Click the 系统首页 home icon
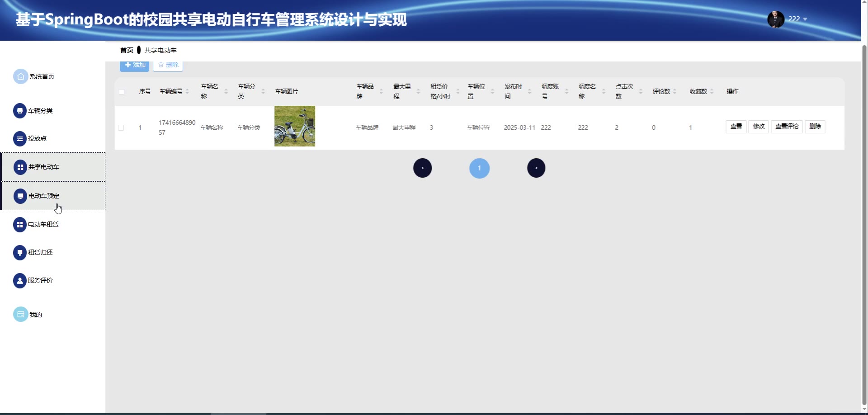The height and width of the screenshot is (415, 868). pos(20,76)
